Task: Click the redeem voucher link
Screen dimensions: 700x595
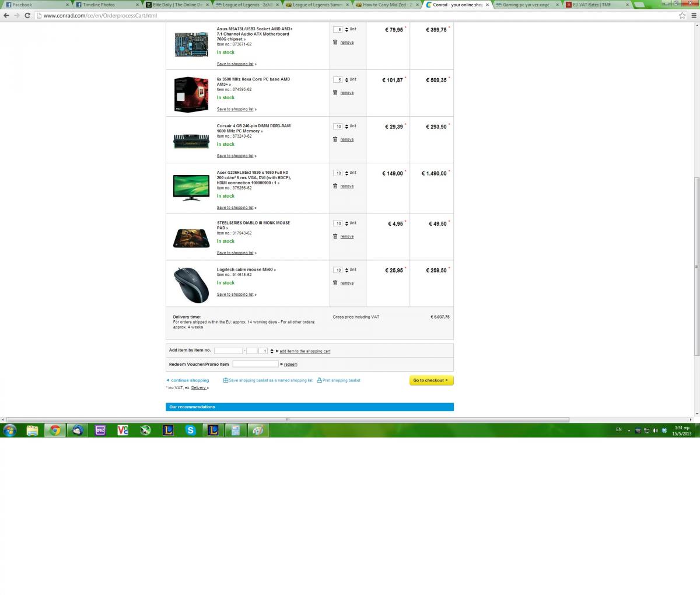Action: [290, 364]
